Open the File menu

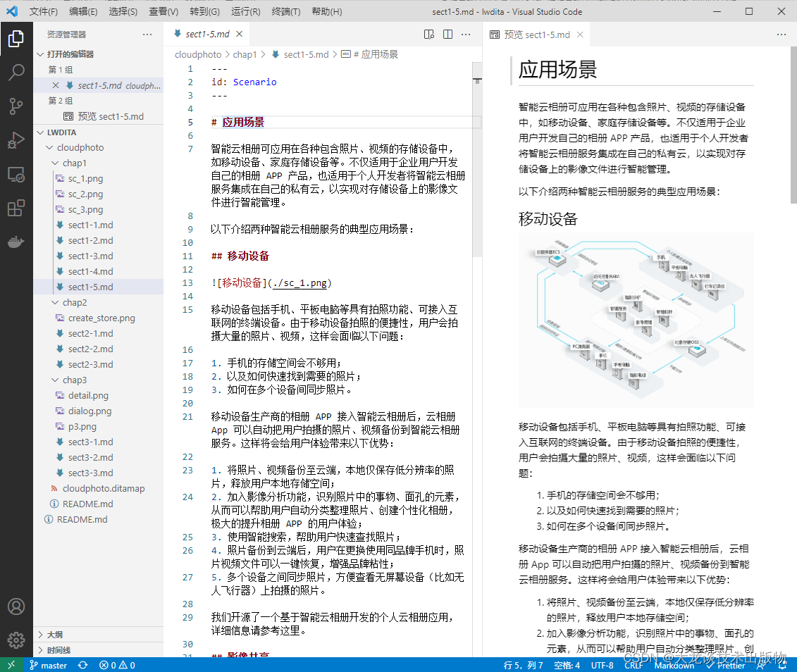tap(43, 11)
